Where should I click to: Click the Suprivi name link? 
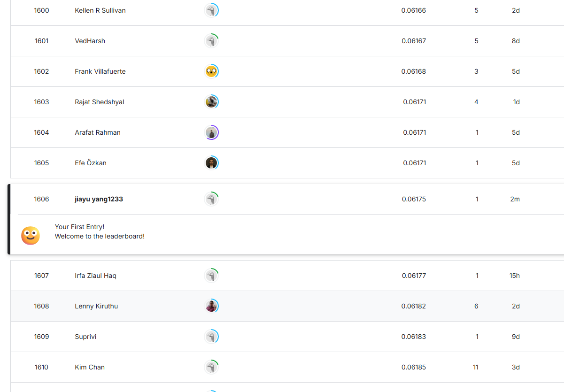85,337
